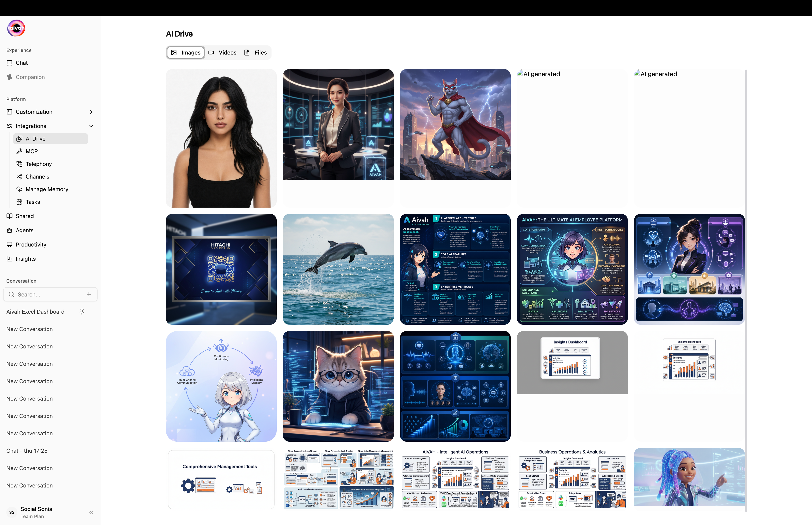
Task: Open the Business Operations & Analytics image
Action: (x=572, y=479)
